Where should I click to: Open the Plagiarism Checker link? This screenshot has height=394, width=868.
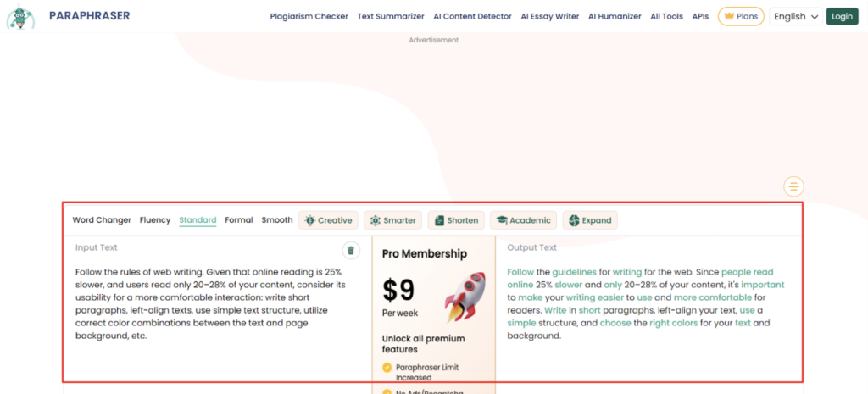point(309,16)
